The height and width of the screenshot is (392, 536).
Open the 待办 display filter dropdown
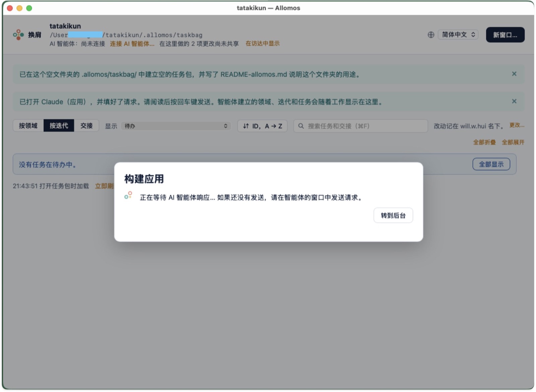176,126
